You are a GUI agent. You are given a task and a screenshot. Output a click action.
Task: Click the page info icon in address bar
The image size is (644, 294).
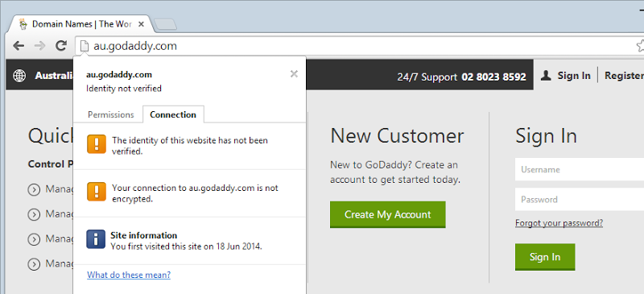(x=85, y=46)
